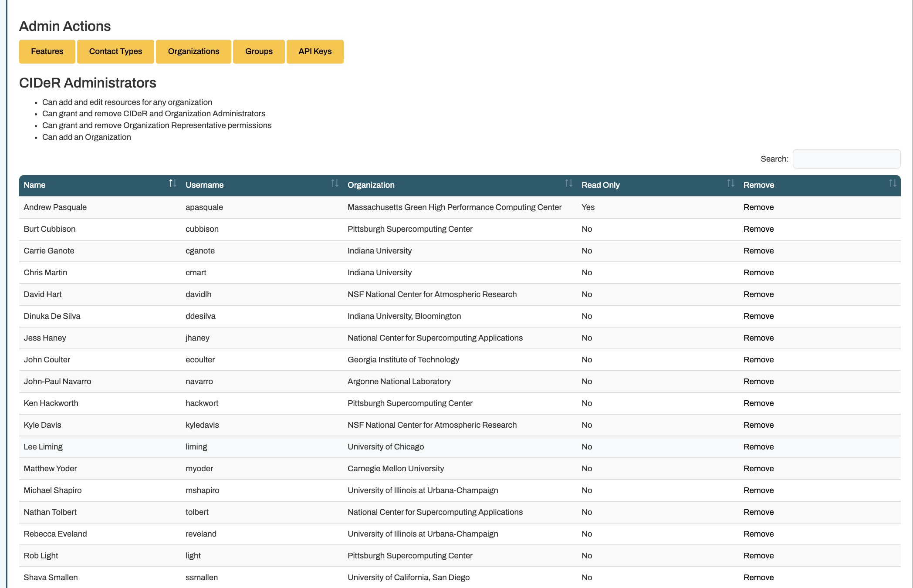Screen dimensions: 913x588
Task: Sort table by Name column arrows
Action: (x=172, y=183)
